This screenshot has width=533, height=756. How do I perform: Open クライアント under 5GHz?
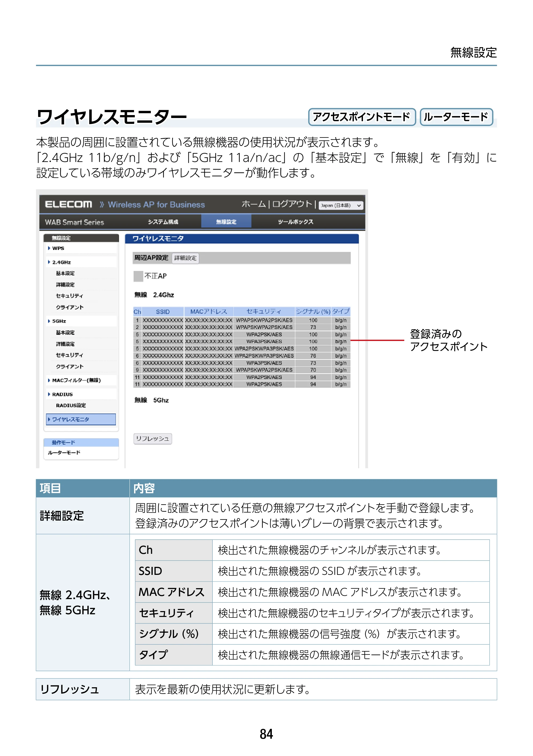[x=70, y=367]
